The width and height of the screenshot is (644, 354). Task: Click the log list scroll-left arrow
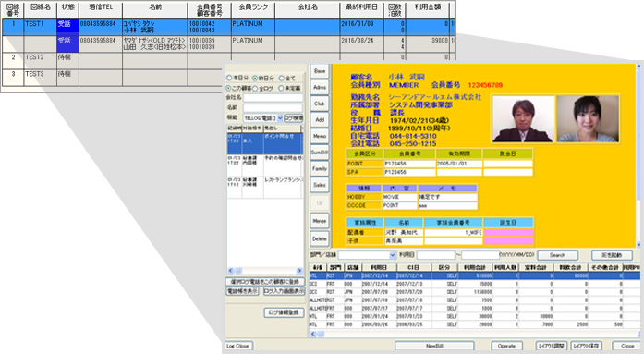230,271
